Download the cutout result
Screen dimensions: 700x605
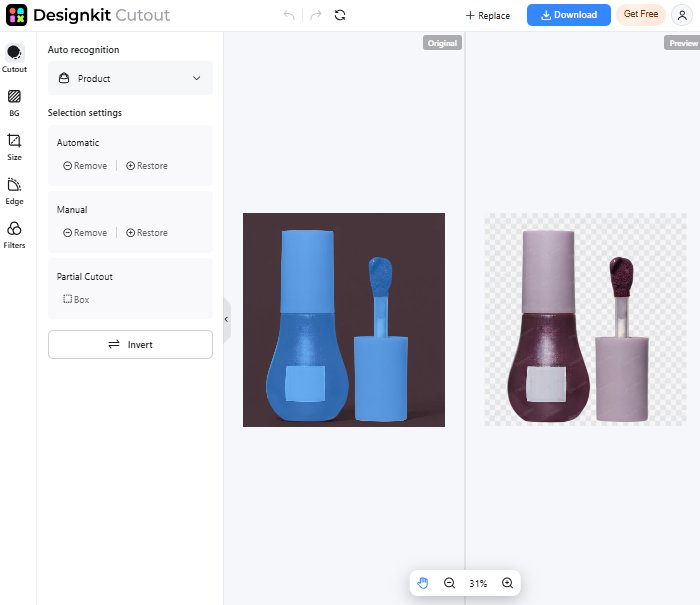coord(568,15)
